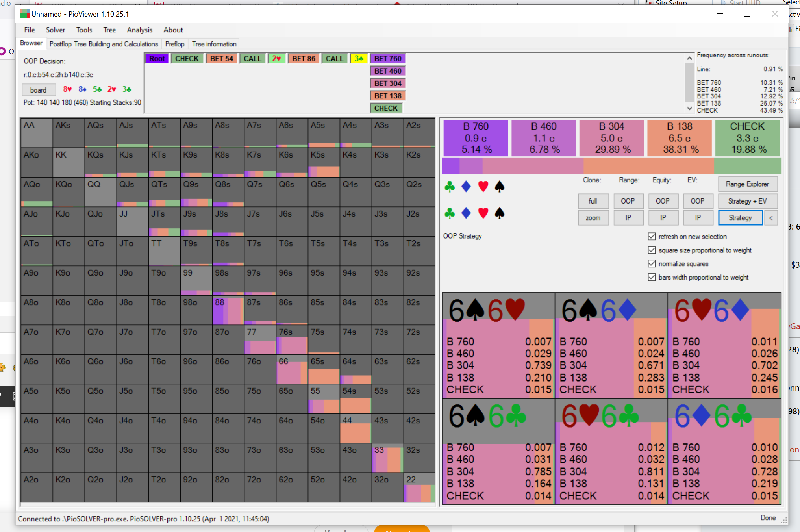The height and width of the screenshot is (532, 800).
Task: Switch to the Preflop tab
Action: (175, 44)
